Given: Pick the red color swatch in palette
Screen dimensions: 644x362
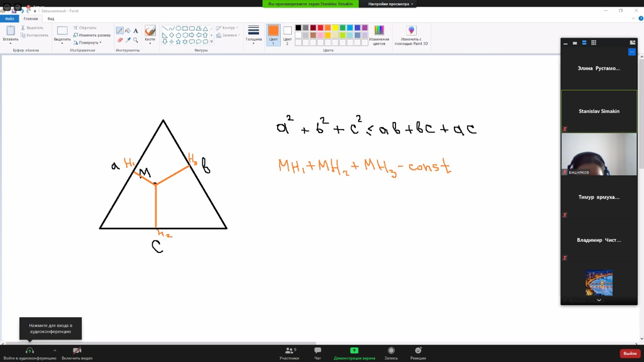Looking at the screenshot, I should pos(320,28).
